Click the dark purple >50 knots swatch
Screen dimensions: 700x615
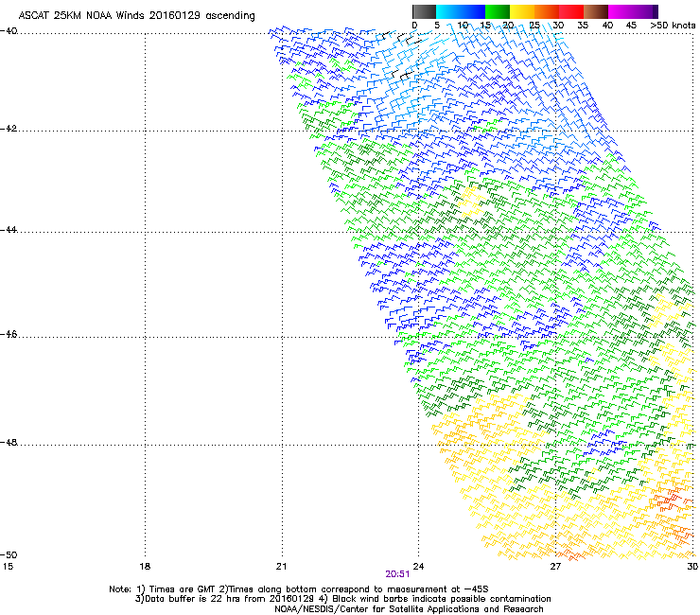click(656, 12)
